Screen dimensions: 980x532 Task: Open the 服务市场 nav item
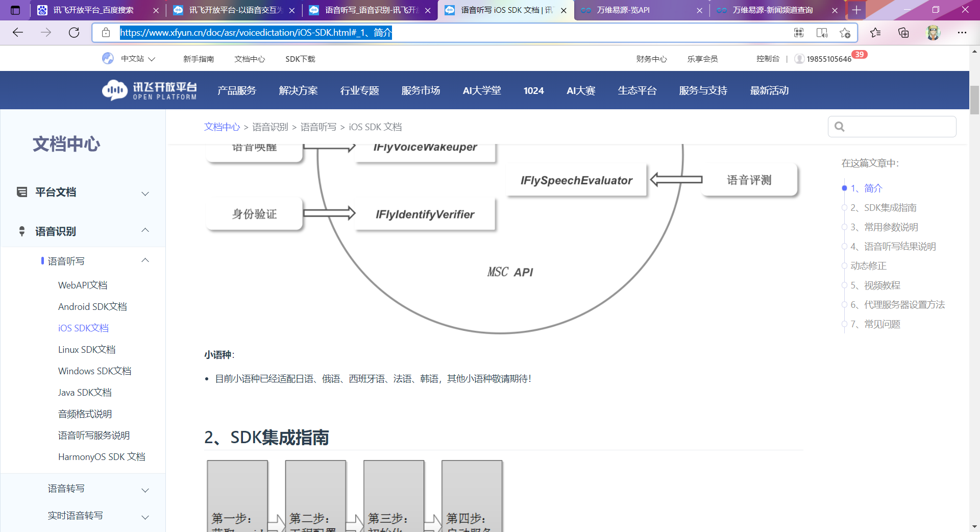point(421,90)
